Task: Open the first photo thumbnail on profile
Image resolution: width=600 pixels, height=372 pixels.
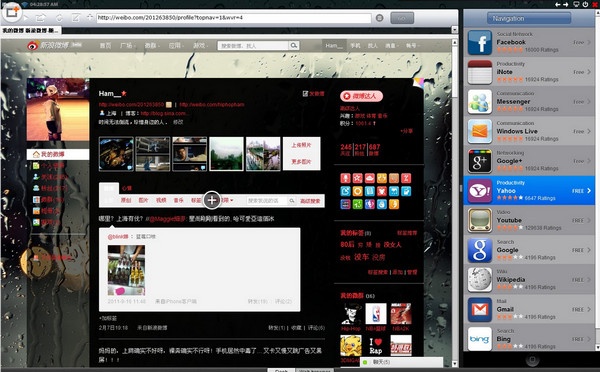Action: click(x=116, y=154)
